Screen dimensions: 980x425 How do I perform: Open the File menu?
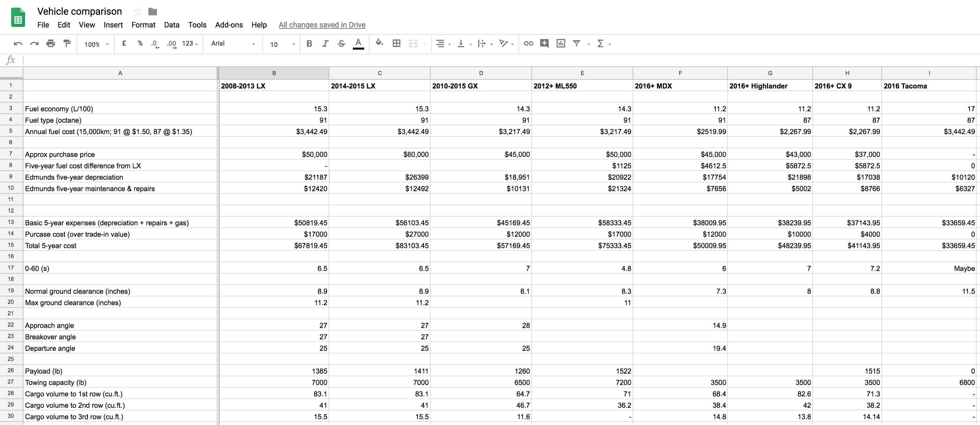[43, 25]
